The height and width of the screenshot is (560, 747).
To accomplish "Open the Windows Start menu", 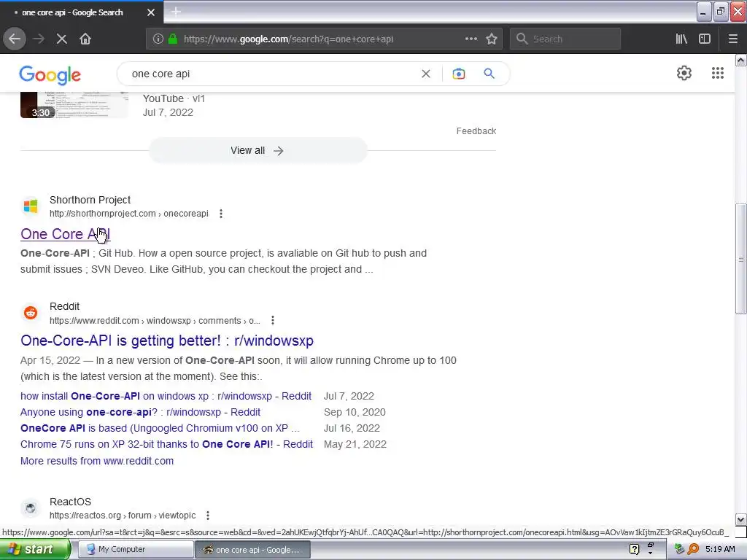I will point(34,550).
